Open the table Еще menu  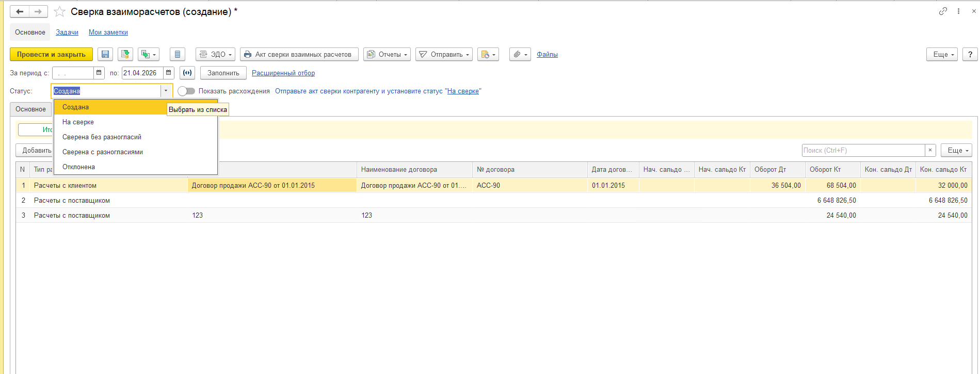point(956,150)
